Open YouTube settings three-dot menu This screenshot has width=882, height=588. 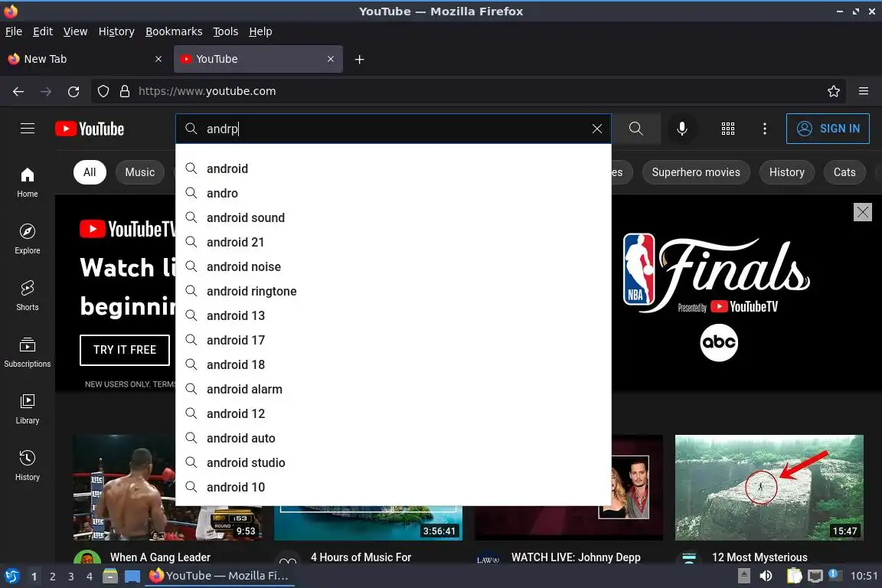(764, 129)
